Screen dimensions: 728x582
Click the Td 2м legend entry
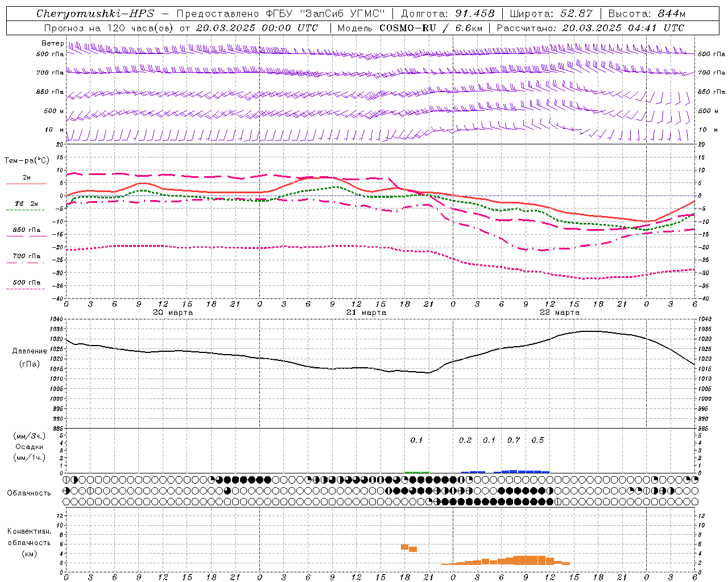27,203
